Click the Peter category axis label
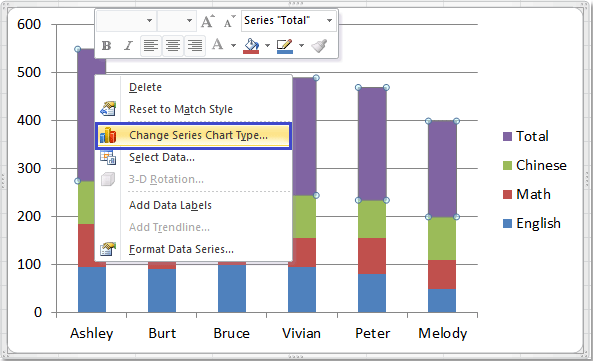 [373, 333]
